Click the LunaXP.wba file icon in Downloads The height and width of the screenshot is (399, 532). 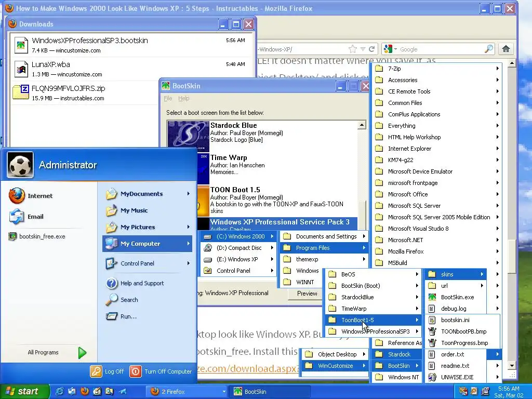point(21,69)
